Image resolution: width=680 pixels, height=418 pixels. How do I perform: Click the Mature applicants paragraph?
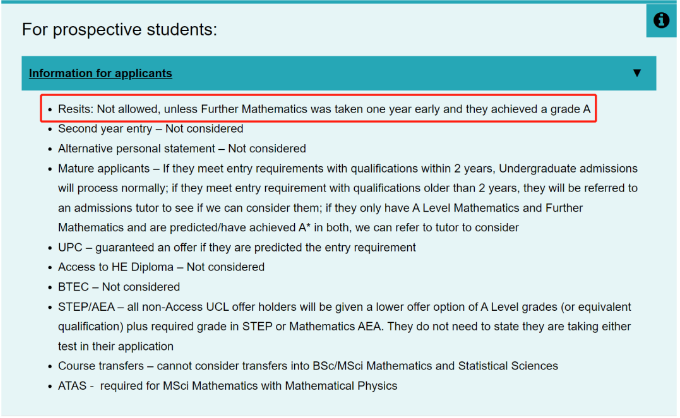click(348, 198)
